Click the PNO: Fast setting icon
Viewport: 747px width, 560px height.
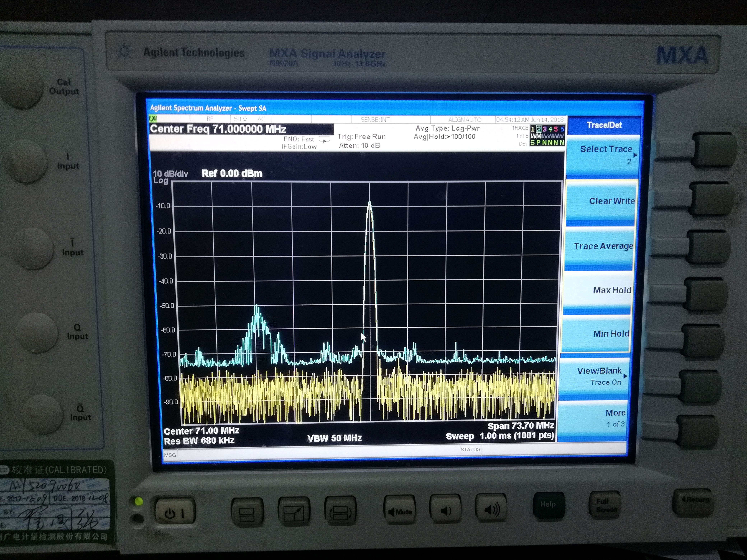click(324, 139)
